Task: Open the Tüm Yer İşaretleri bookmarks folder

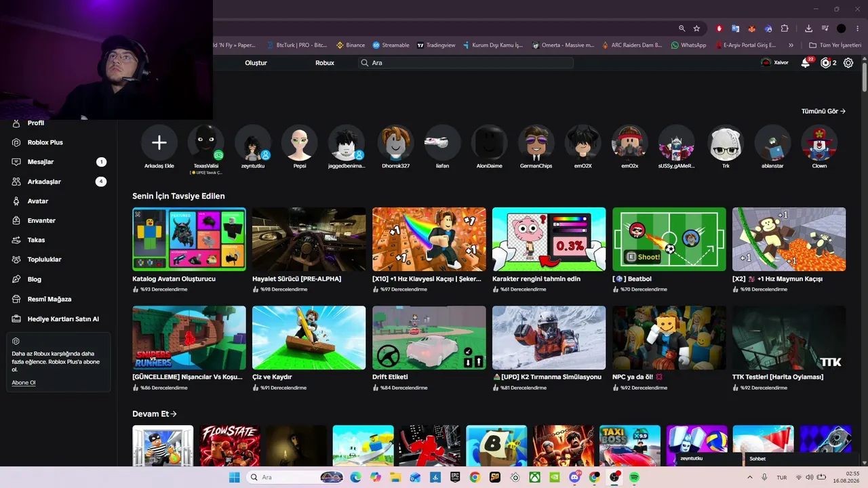Action: click(x=835, y=45)
